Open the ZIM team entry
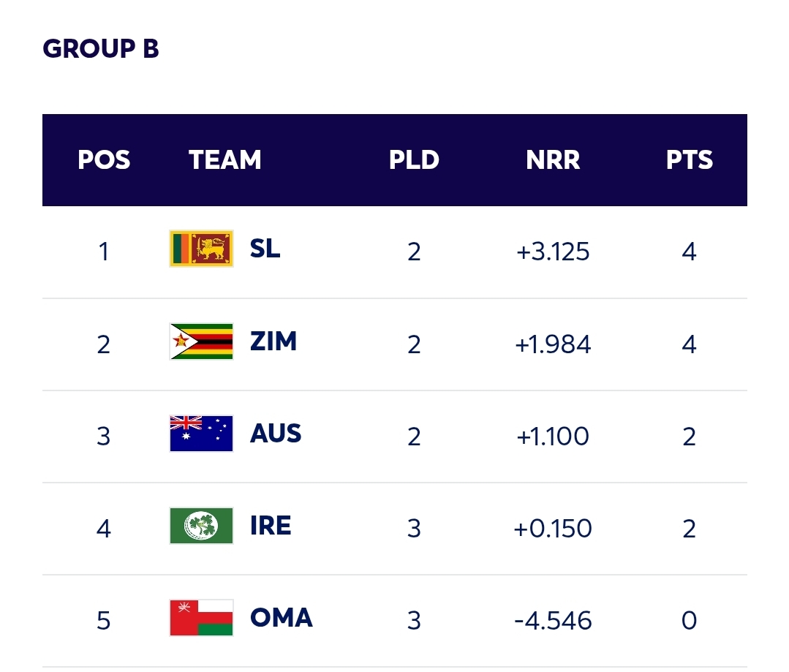The height and width of the screenshot is (672, 789). tap(273, 341)
